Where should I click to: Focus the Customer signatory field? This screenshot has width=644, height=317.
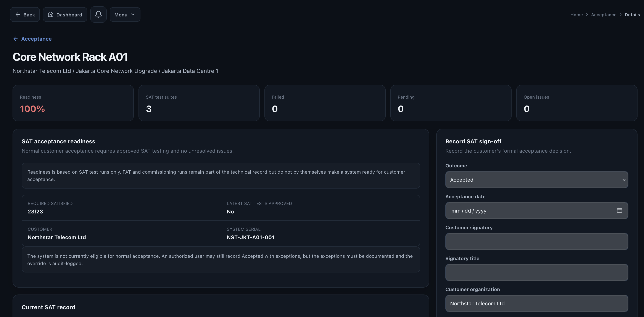tap(536, 242)
